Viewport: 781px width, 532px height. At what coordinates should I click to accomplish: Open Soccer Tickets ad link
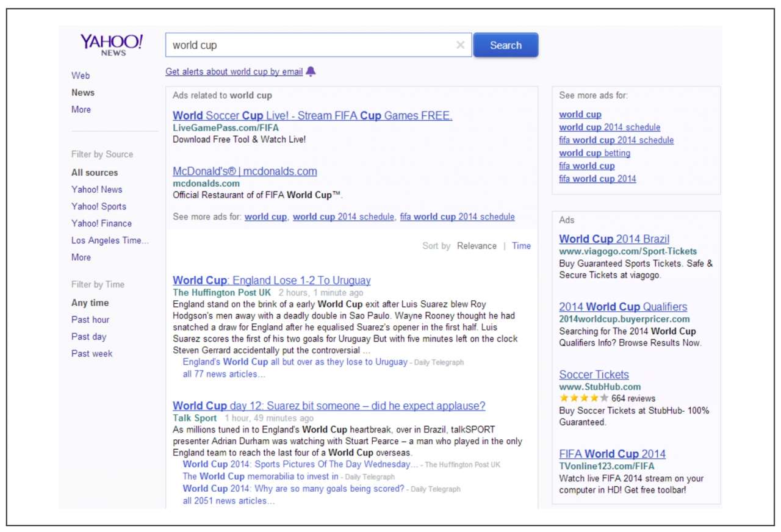tap(594, 375)
